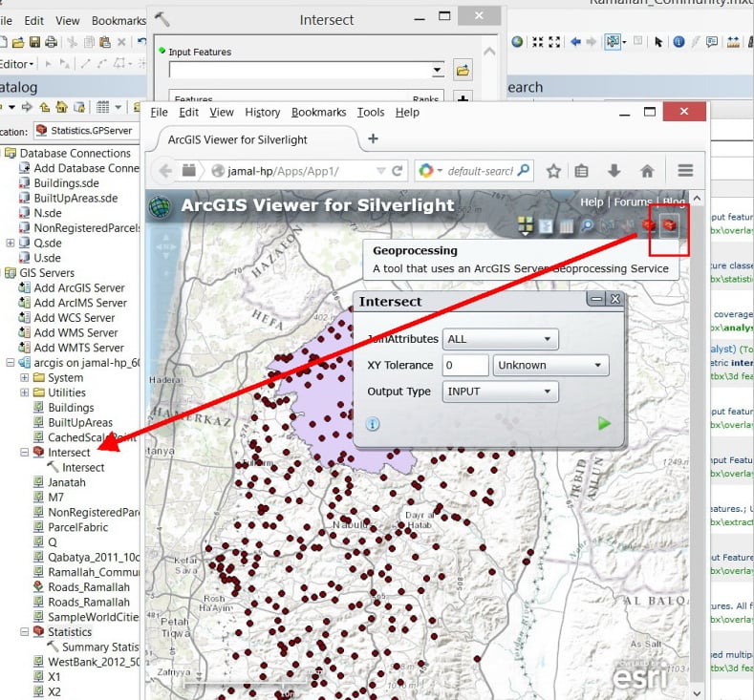Open the Input Features dropdown in Intersect dialog
The height and width of the screenshot is (700, 754).
pos(437,71)
